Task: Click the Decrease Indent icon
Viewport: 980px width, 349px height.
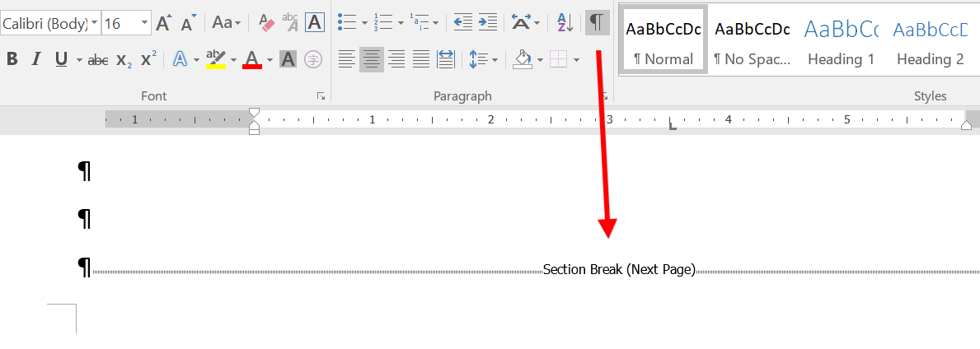Action: (462, 23)
